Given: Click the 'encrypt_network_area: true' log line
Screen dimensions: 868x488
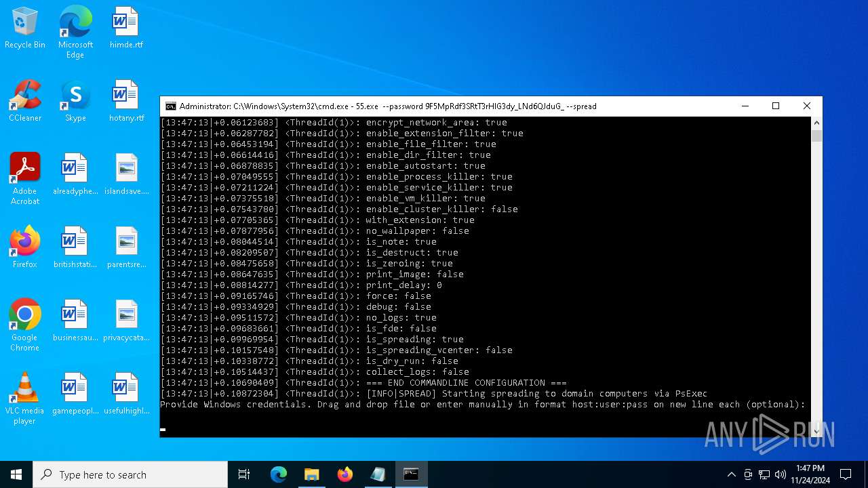Looking at the screenshot, I should click(334, 123).
